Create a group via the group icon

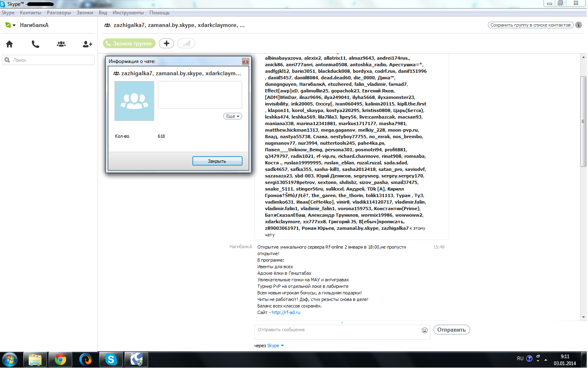pos(61,44)
